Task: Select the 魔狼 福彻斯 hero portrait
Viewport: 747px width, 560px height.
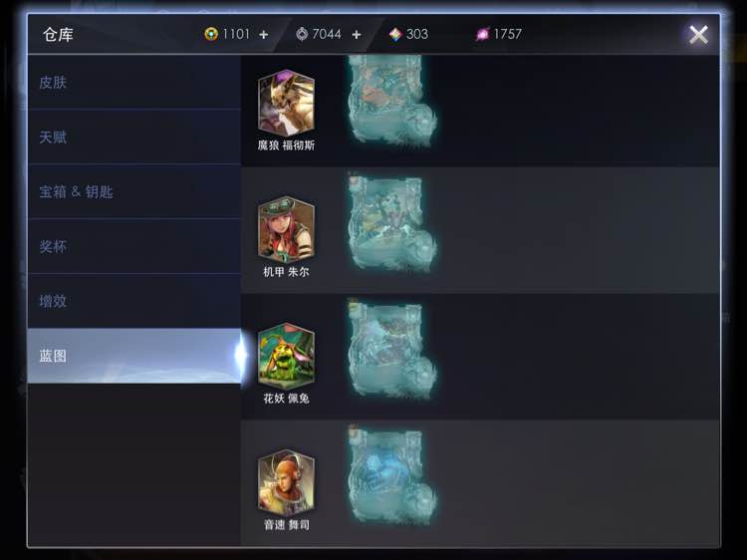Action: [286, 103]
